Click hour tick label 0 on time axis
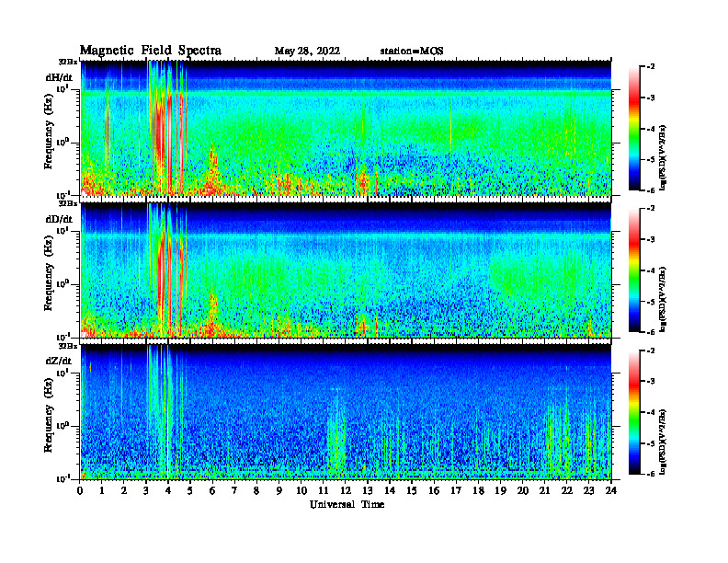The height and width of the screenshot is (563, 728). 80,490
